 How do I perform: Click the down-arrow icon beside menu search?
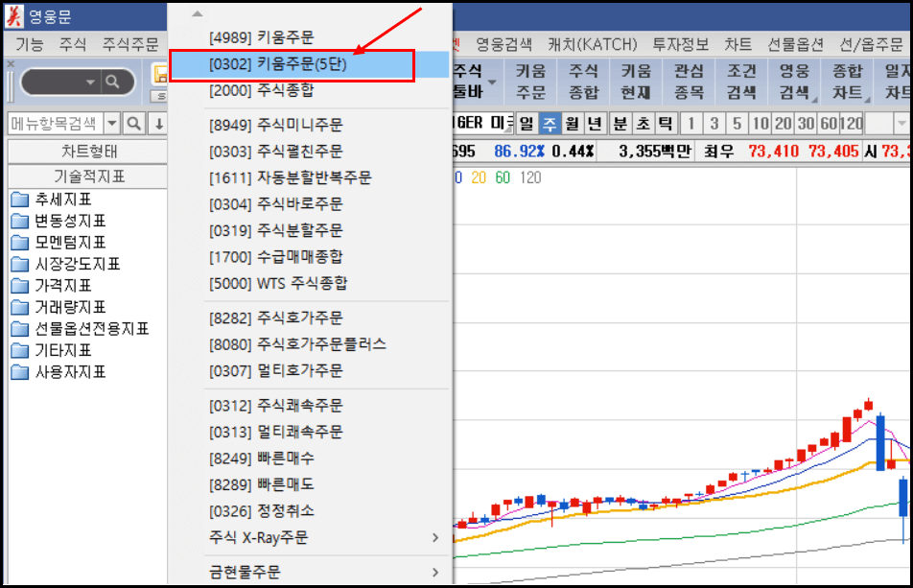[x=158, y=124]
